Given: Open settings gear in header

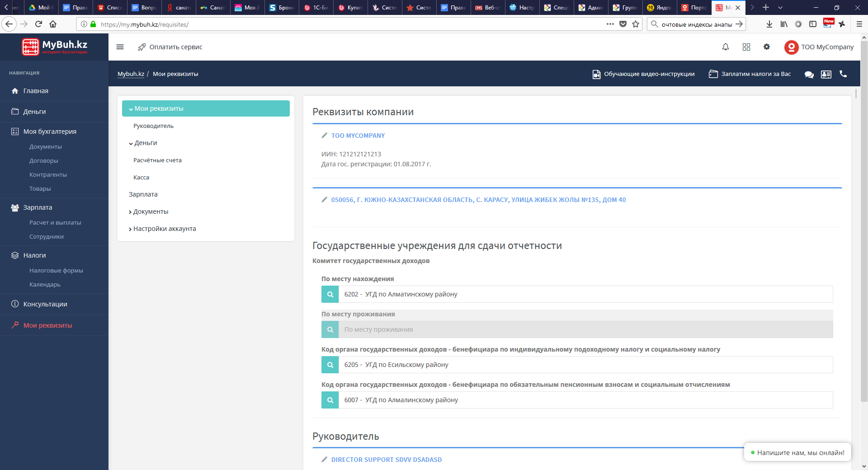Looking at the screenshot, I should [x=767, y=47].
